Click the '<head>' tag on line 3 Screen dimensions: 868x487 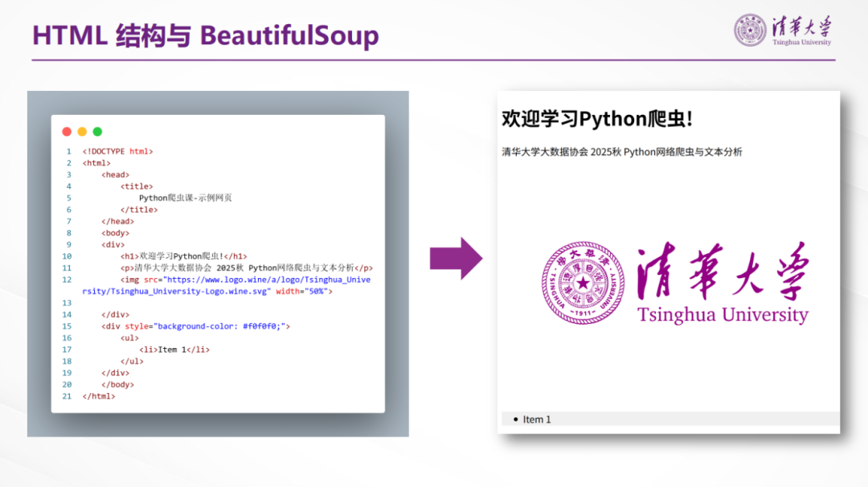pyautogui.click(x=115, y=174)
